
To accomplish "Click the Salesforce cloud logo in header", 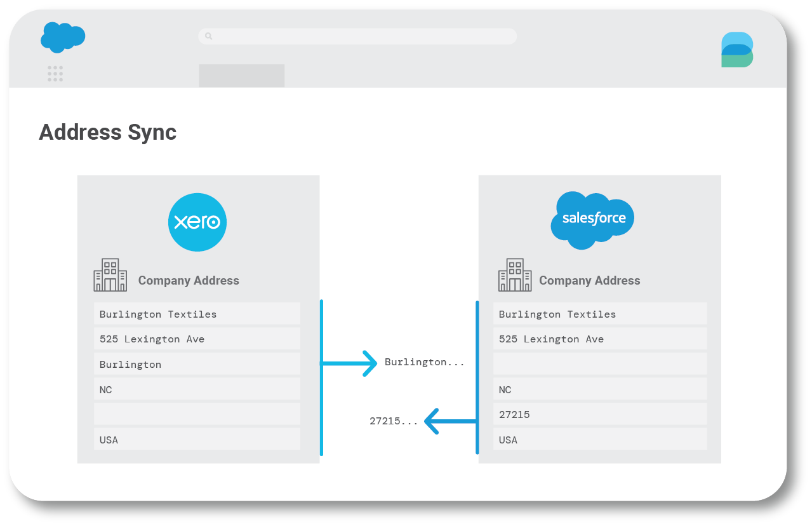I will (63, 37).
